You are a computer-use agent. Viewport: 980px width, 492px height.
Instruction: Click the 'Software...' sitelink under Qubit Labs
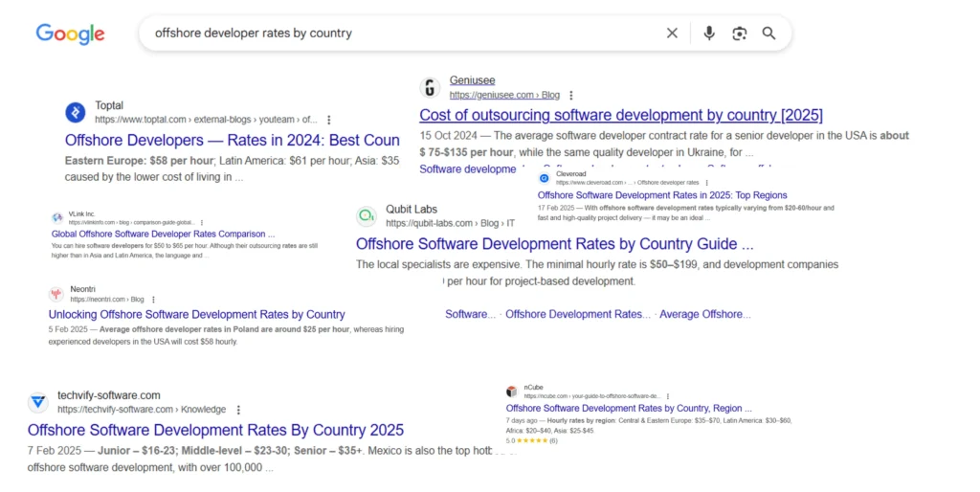pos(470,315)
